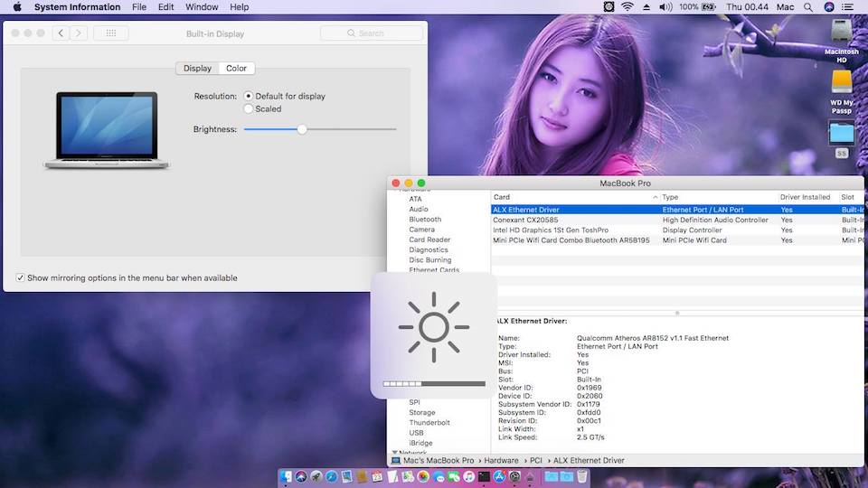Open Spotlight search magnifier icon
The image size is (868, 488).
807,7
